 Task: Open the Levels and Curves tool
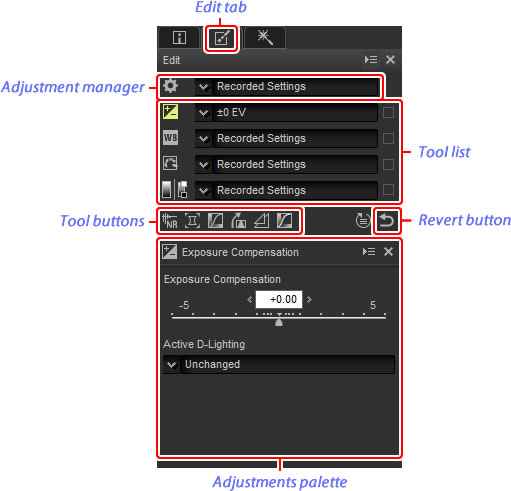(x=215, y=221)
